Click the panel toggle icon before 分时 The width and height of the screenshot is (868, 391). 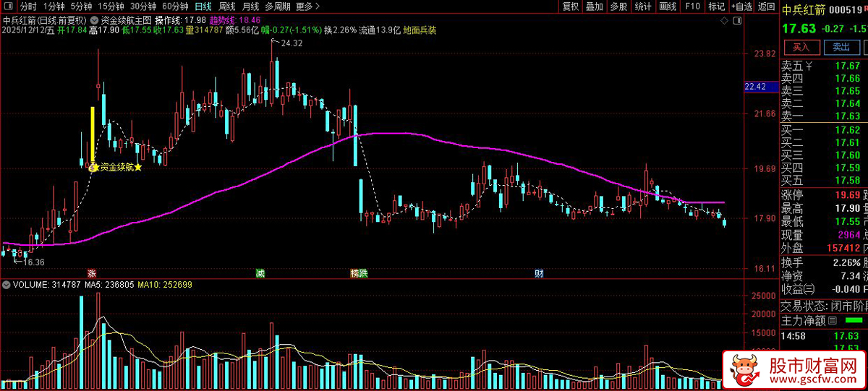pos(8,6)
